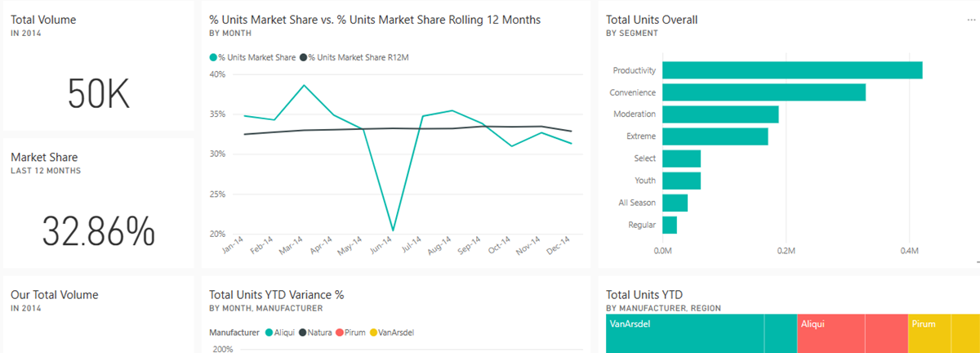Select the Select segment bar
The height and width of the screenshot is (353, 980).
point(681,159)
